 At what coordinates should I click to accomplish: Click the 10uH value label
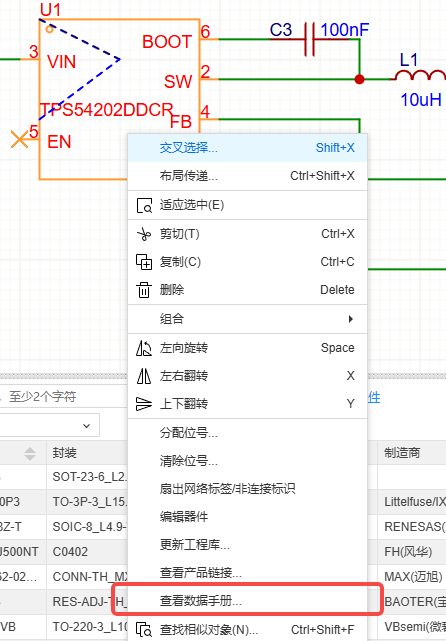point(421,100)
